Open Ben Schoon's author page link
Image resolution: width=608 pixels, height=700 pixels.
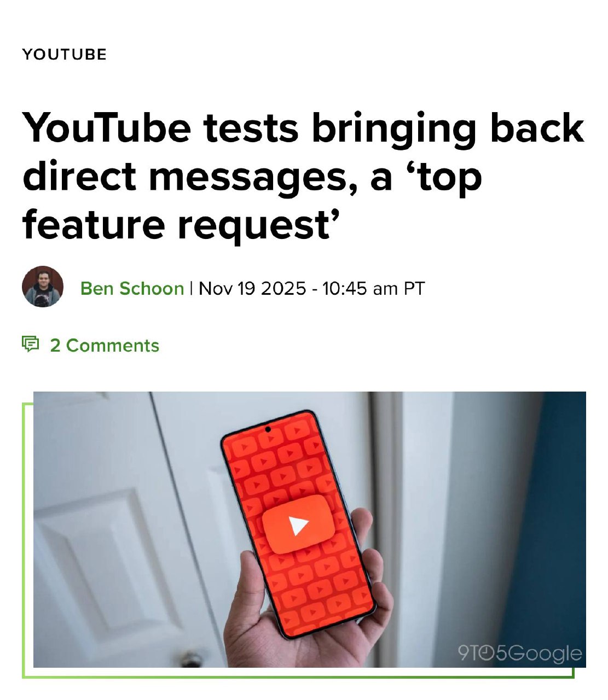[x=132, y=288]
